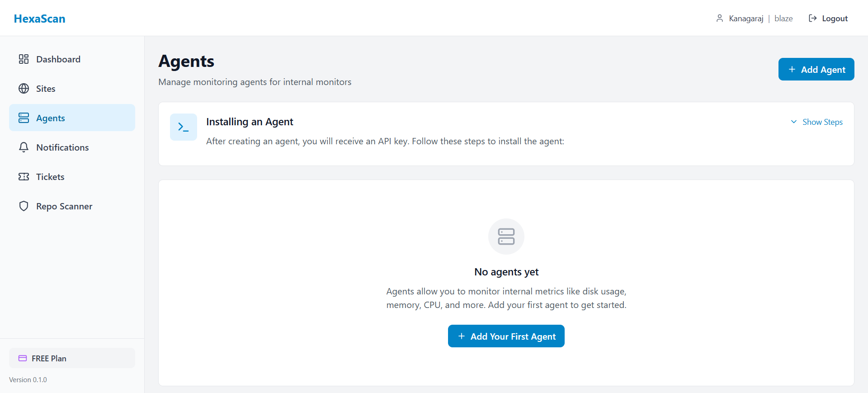Go to the Tickets page
This screenshot has height=393, width=868.
(x=50, y=177)
